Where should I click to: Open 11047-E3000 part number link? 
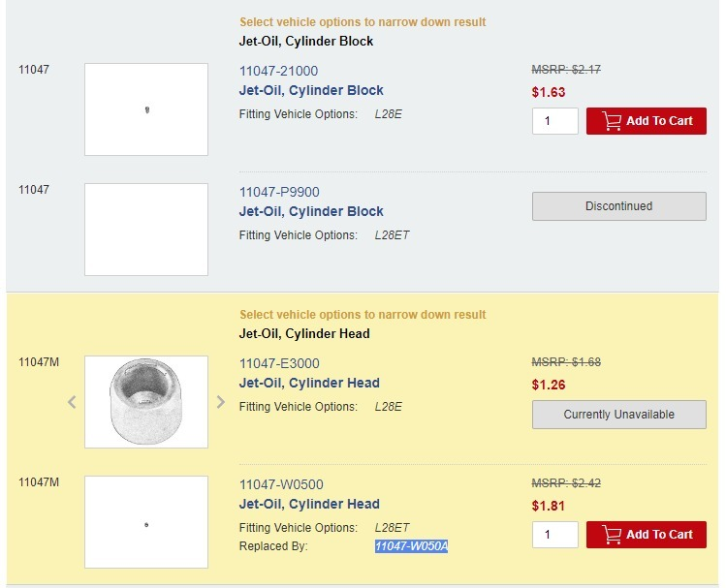279,363
